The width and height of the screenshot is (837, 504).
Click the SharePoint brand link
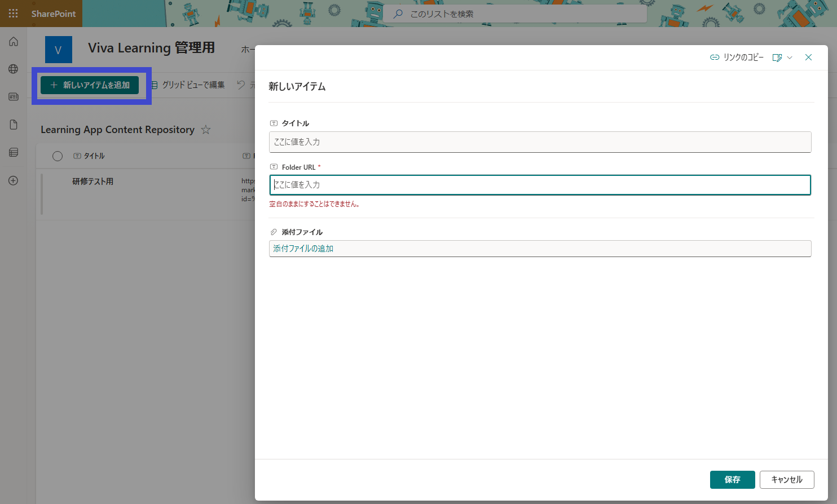[54, 14]
